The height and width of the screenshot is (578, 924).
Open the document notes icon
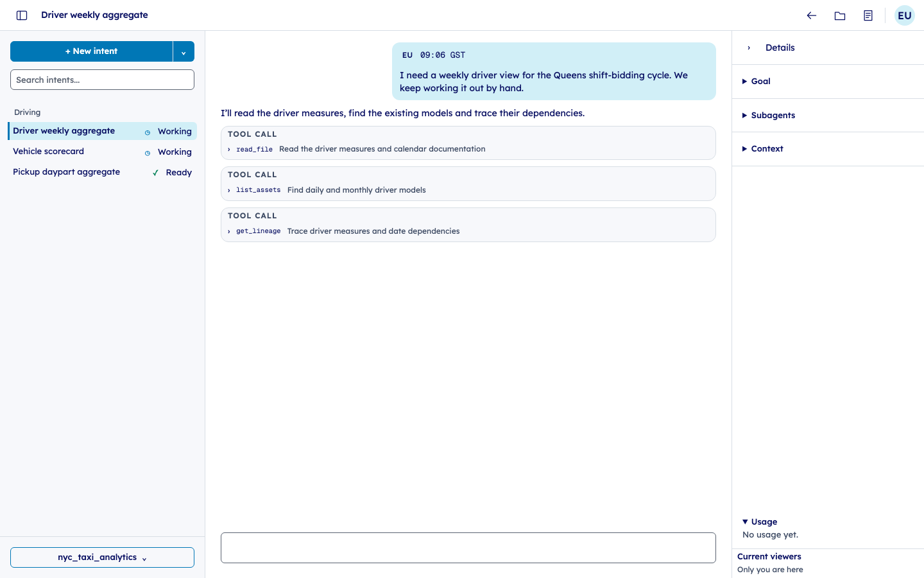[x=868, y=15]
